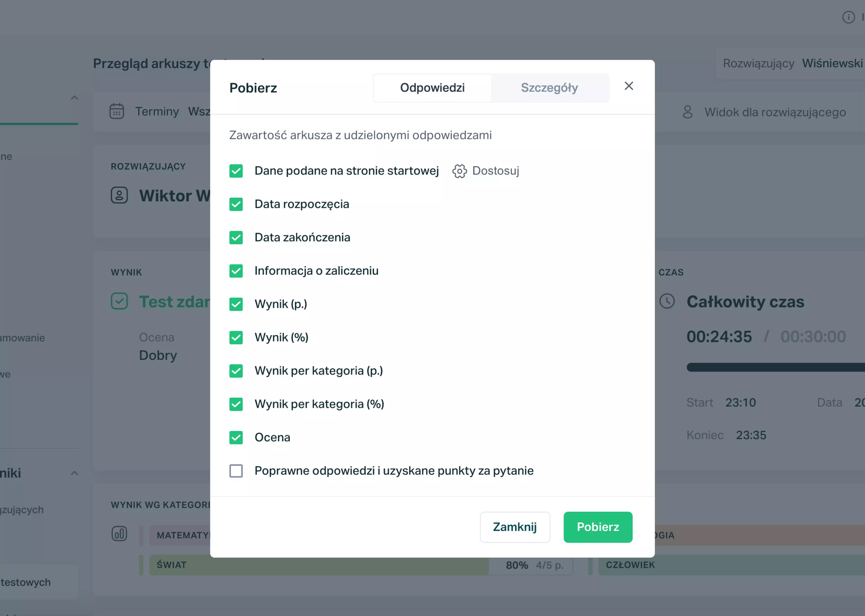Uncheck the Ocena checkbox
The image size is (865, 616).
(236, 437)
